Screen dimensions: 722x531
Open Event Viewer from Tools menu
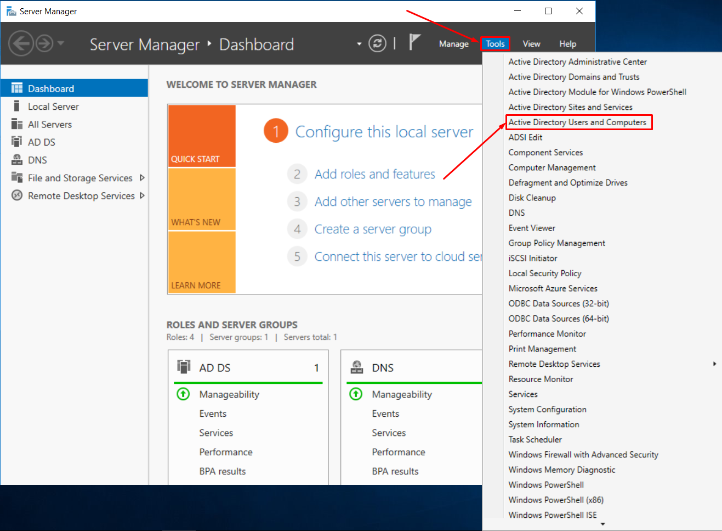pyautogui.click(x=531, y=228)
